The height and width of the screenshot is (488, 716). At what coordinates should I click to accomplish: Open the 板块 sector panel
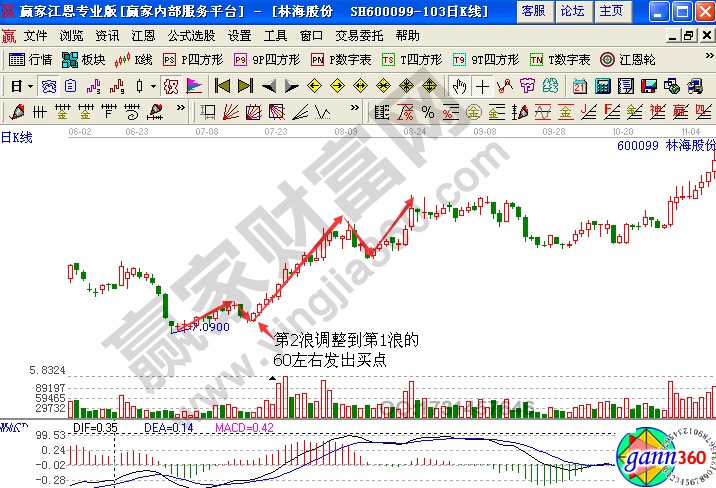pyautogui.click(x=85, y=60)
